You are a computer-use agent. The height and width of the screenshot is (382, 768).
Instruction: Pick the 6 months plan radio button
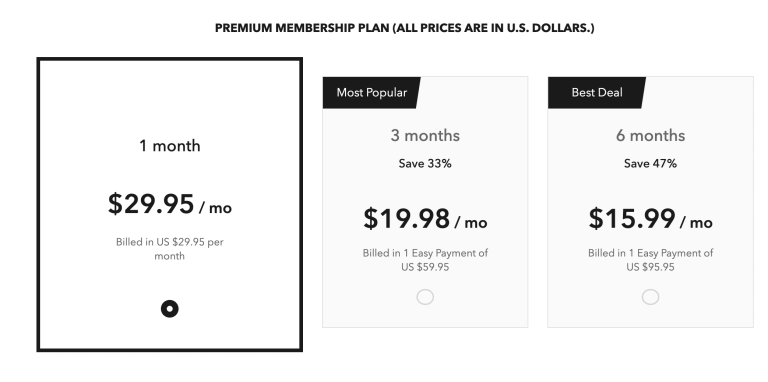650,297
